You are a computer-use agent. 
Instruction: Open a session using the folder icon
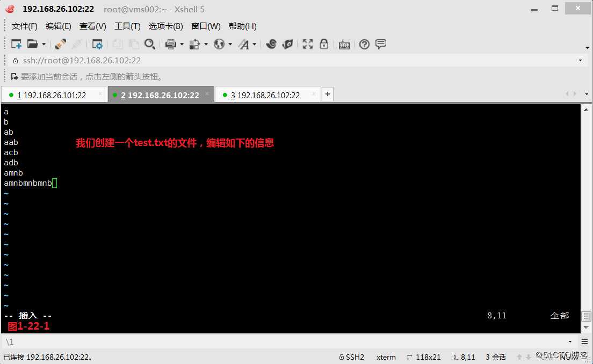[33, 44]
